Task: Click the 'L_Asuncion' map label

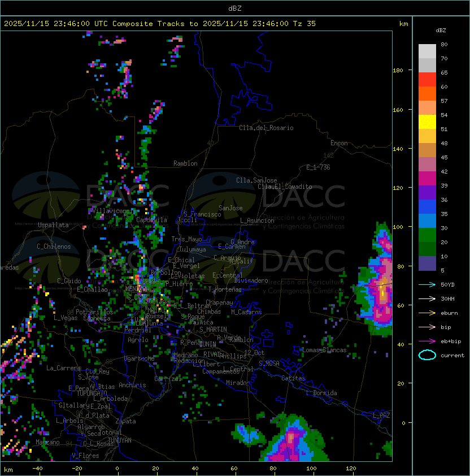Action: [x=257, y=220]
